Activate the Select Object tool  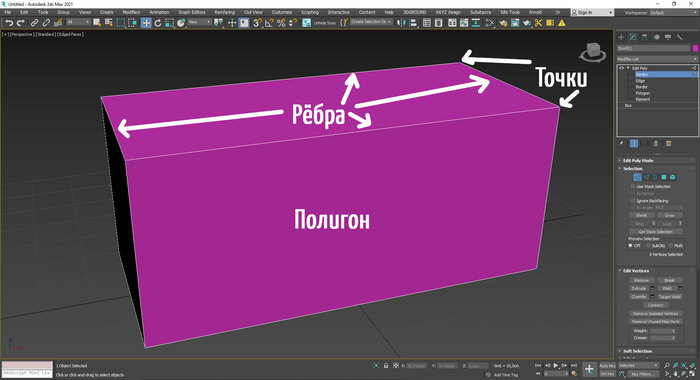click(97, 23)
